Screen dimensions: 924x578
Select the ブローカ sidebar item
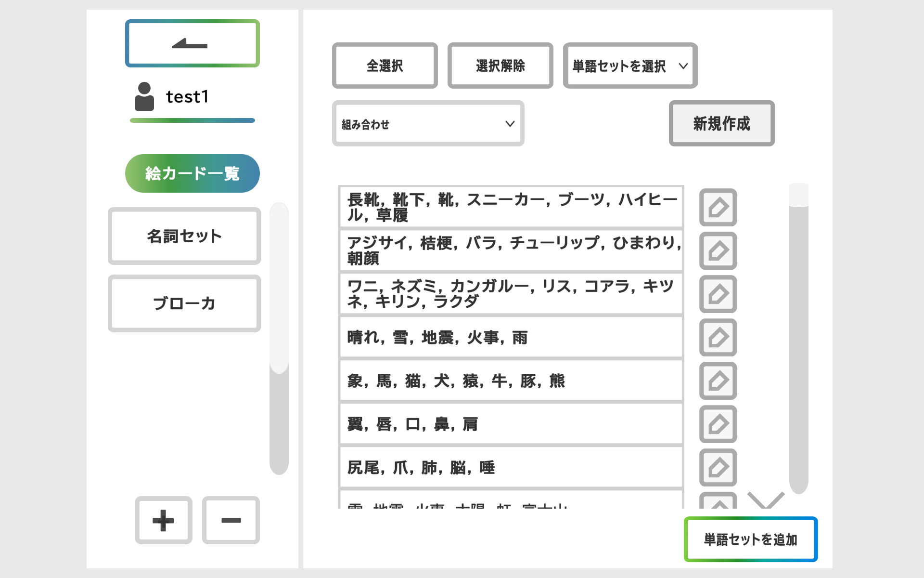[184, 303]
